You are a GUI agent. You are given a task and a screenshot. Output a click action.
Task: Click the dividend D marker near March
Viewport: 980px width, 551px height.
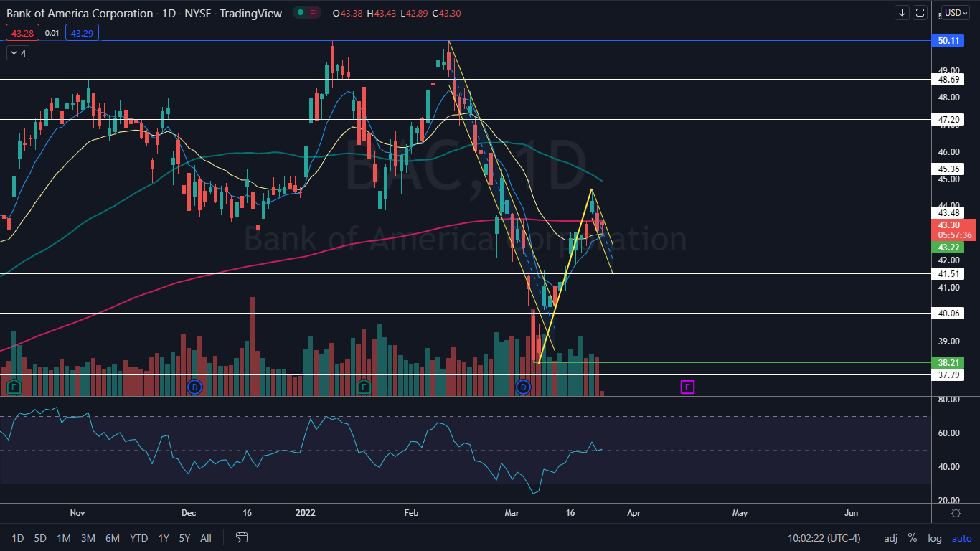point(523,387)
